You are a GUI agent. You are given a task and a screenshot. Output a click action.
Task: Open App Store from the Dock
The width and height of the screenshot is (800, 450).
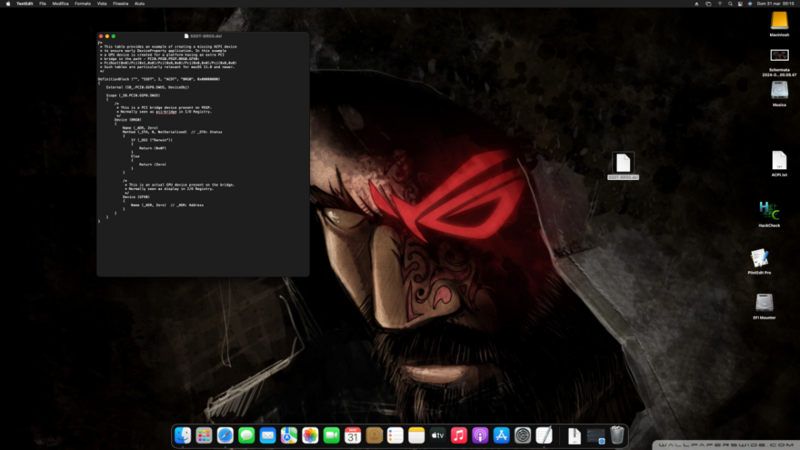[501, 435]
